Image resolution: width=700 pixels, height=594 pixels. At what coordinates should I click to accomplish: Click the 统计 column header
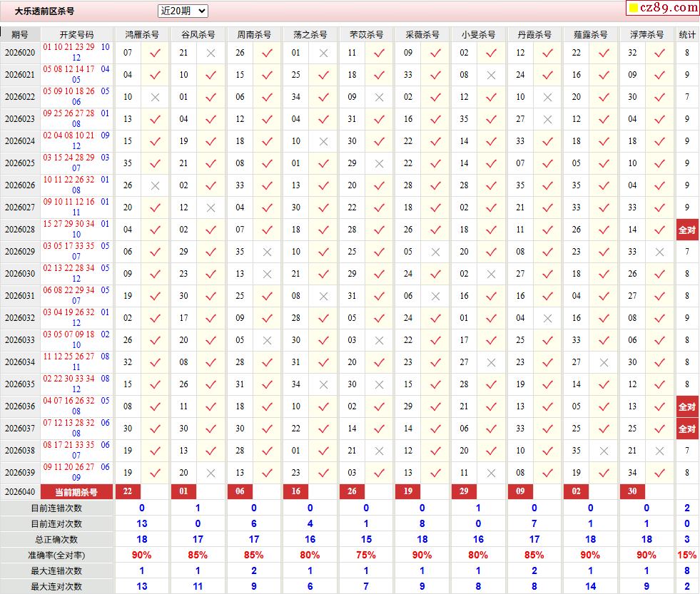687,34
